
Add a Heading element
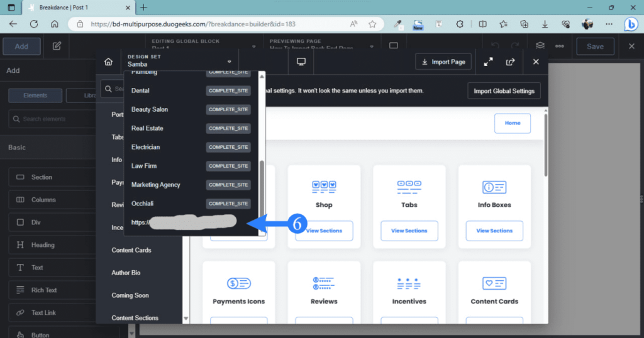coord(52,245)
